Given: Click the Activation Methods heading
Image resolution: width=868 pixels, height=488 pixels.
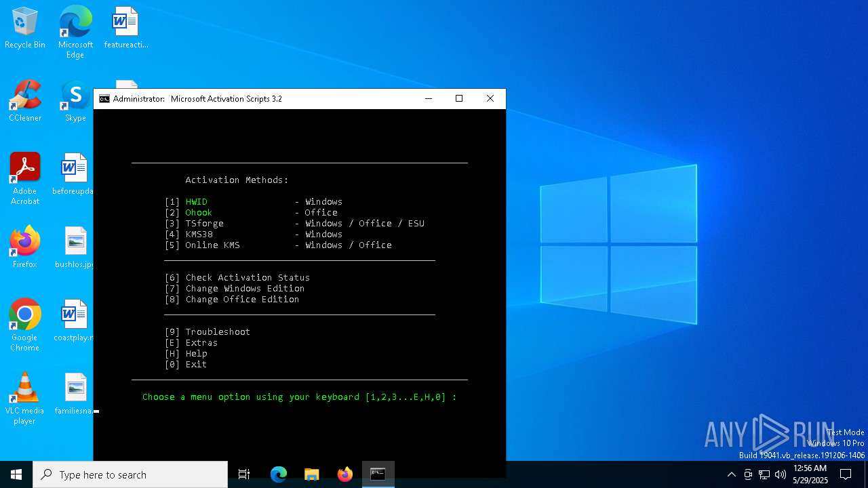Looking at the screenshot, I should 237,180.
